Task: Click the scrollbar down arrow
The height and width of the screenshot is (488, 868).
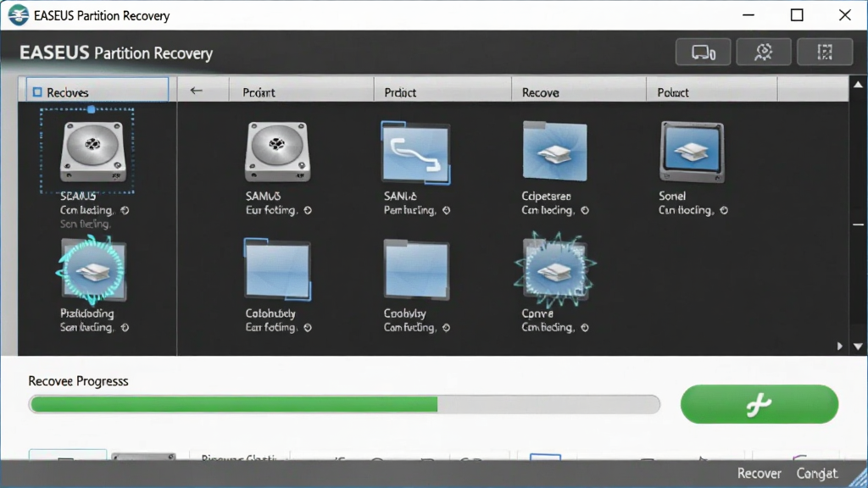Action: [858, 347]
